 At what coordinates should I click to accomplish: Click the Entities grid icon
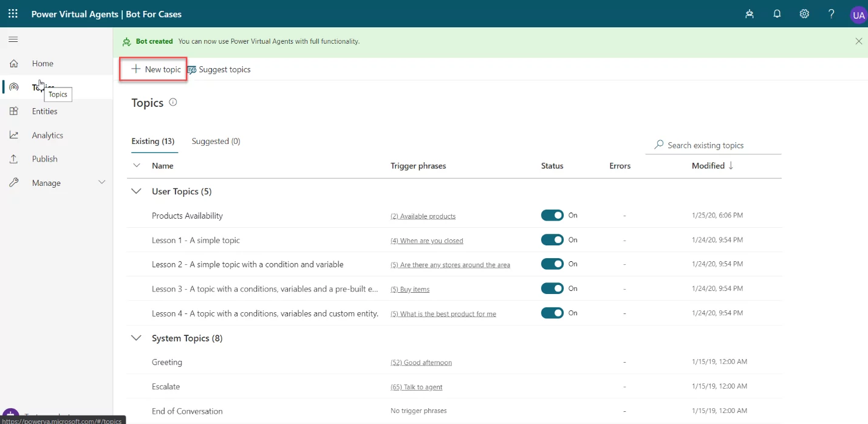13,111
